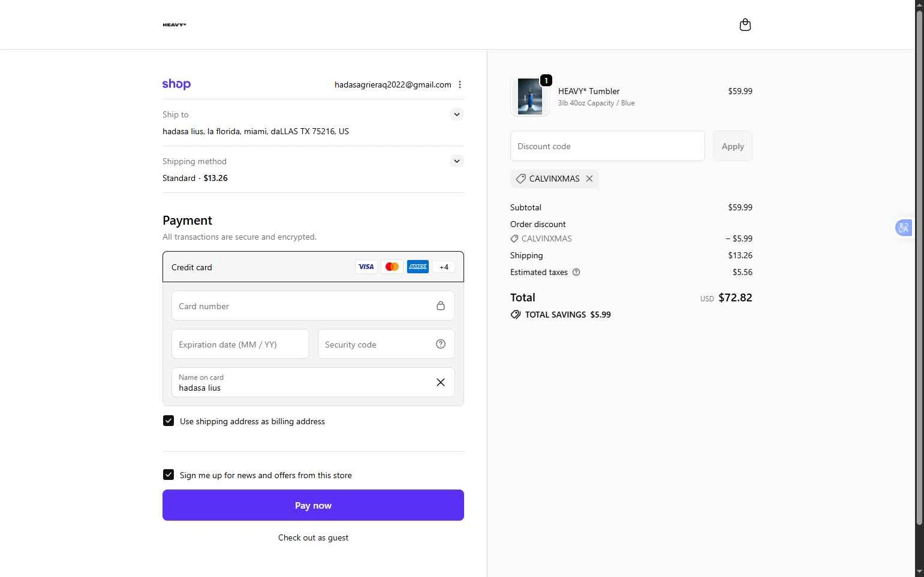Expand the Ship to address section
Viewport: 924px width, 577px height.
(457, 114)
